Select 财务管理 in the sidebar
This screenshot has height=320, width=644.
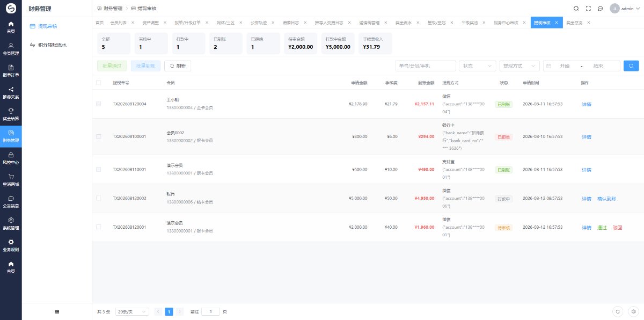(11, 136)
